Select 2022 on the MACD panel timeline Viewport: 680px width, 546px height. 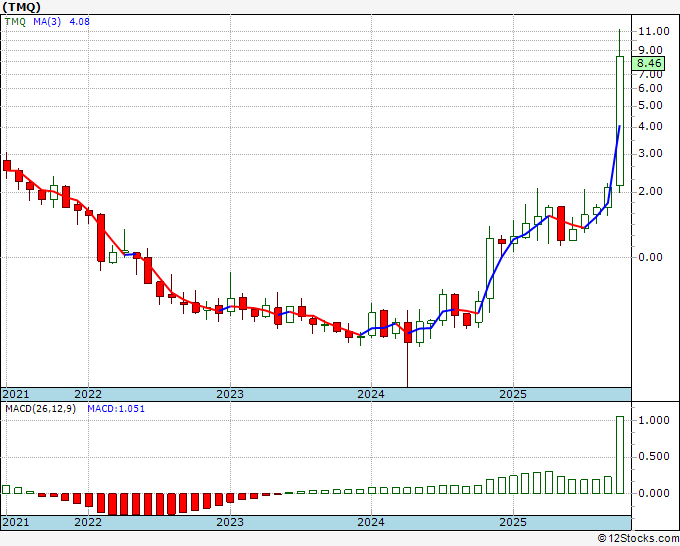(88, 522)
